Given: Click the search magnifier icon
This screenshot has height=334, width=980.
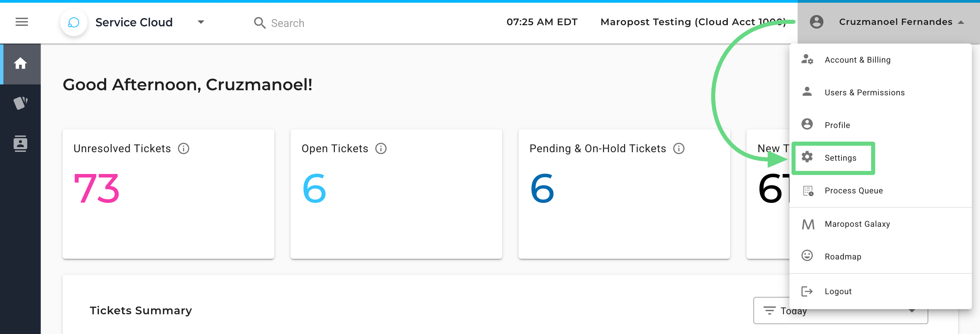Looking at the screenshot, I should point(259,23).
